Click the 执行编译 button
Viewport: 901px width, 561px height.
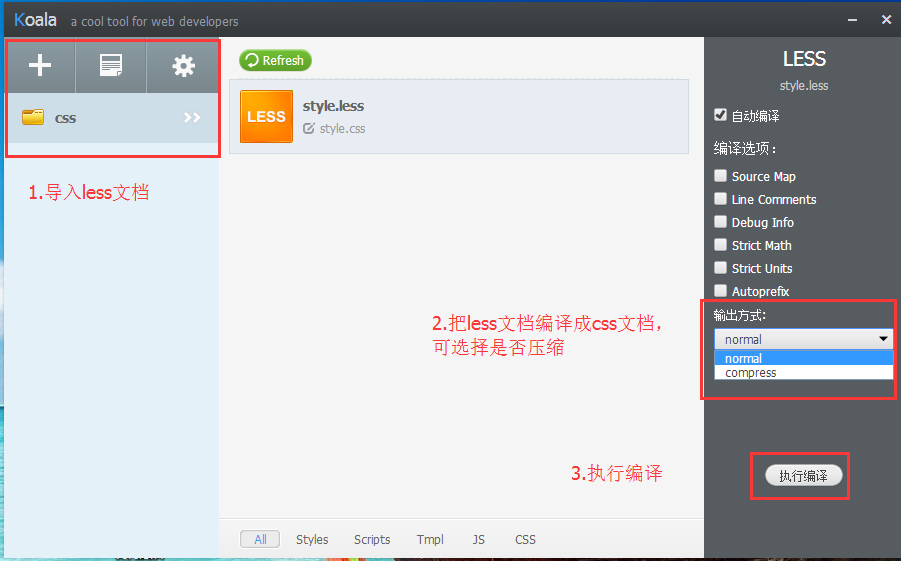(803, 476)
